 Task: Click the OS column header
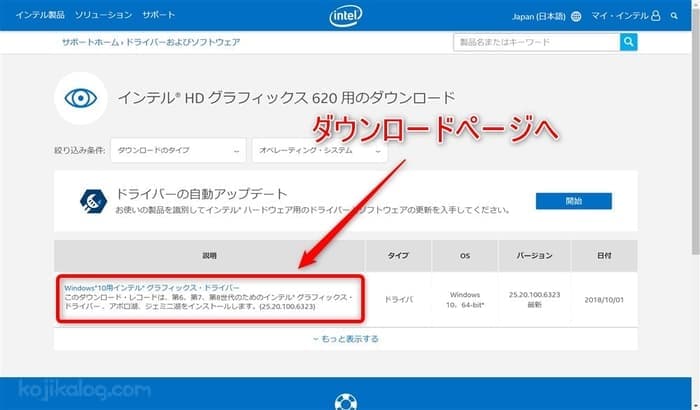(465, 255)
